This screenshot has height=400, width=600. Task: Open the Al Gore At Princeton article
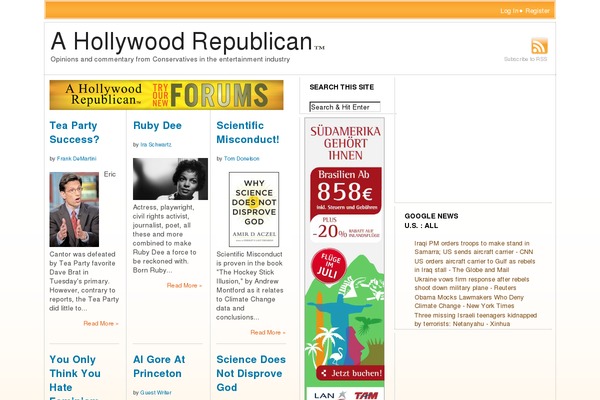click(x=159, y=366)
